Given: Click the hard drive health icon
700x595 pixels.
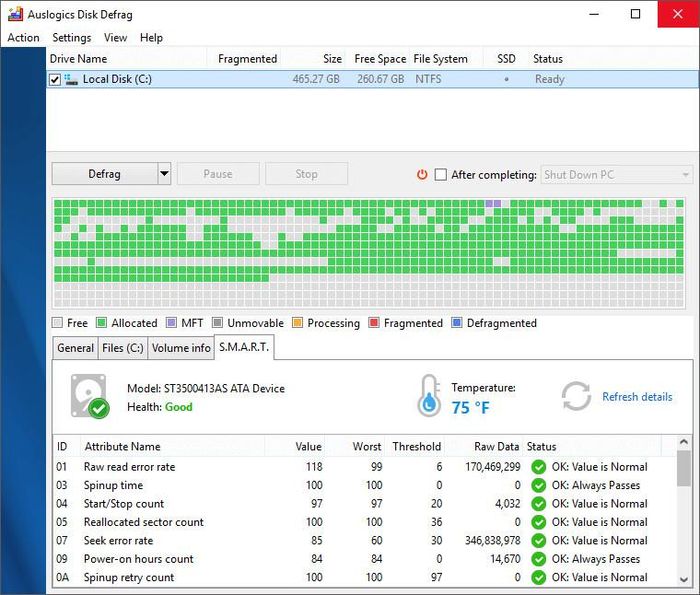Looking at the screenshot, I should pyautogui.click(x=90, y=397).
